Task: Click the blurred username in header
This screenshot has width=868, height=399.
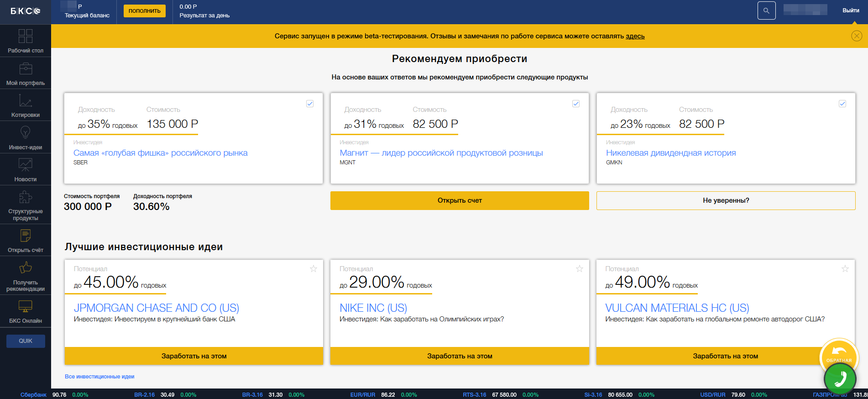Action: point(805,10)
